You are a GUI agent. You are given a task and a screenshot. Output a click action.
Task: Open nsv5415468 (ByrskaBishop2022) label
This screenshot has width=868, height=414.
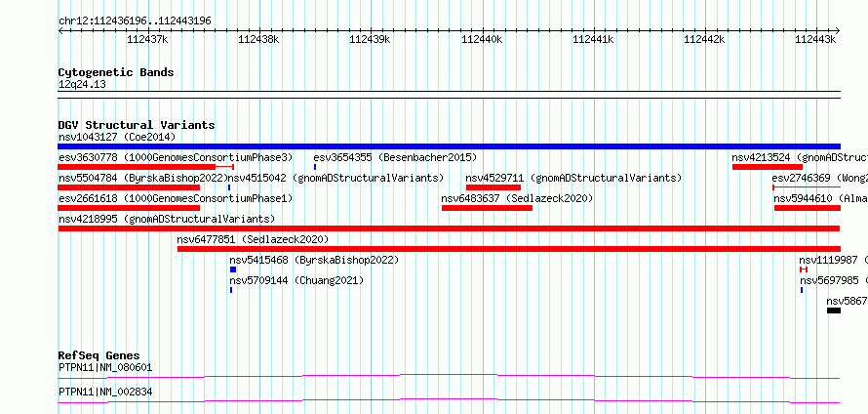[x=314, y=260]
